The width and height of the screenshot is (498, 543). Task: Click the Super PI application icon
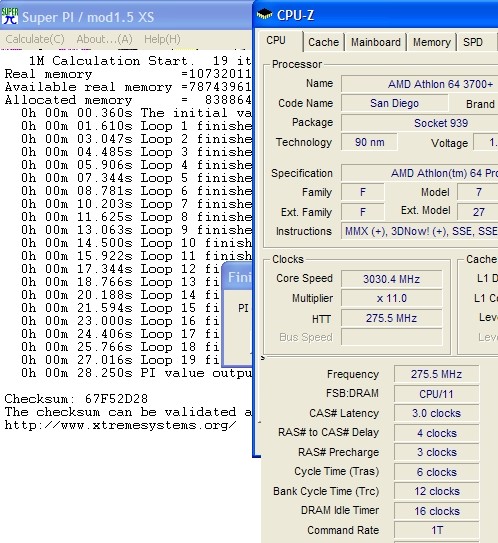tap(10, 16)
